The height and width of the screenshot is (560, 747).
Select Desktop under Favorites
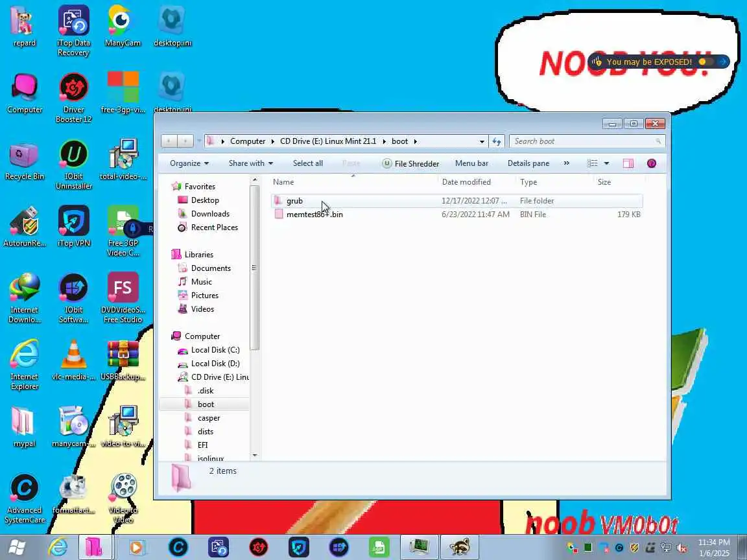[198, 200]
